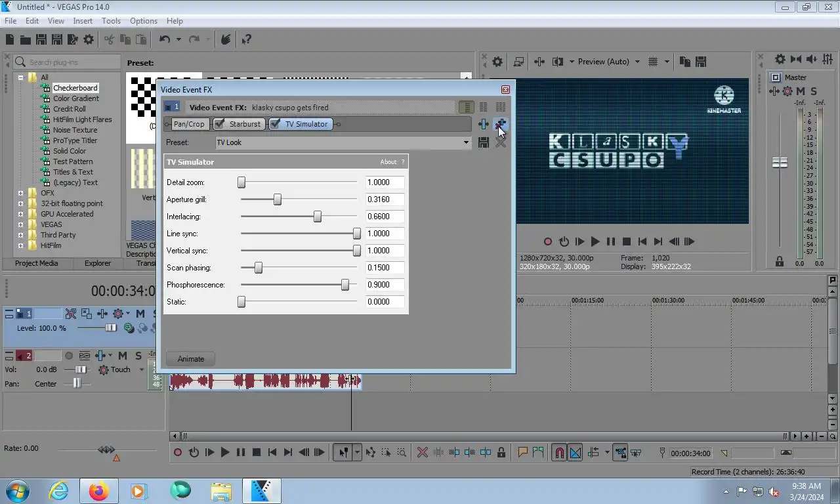Create a new project with the New icon
This screenshot has height=504, width=840.
point(10,39)
